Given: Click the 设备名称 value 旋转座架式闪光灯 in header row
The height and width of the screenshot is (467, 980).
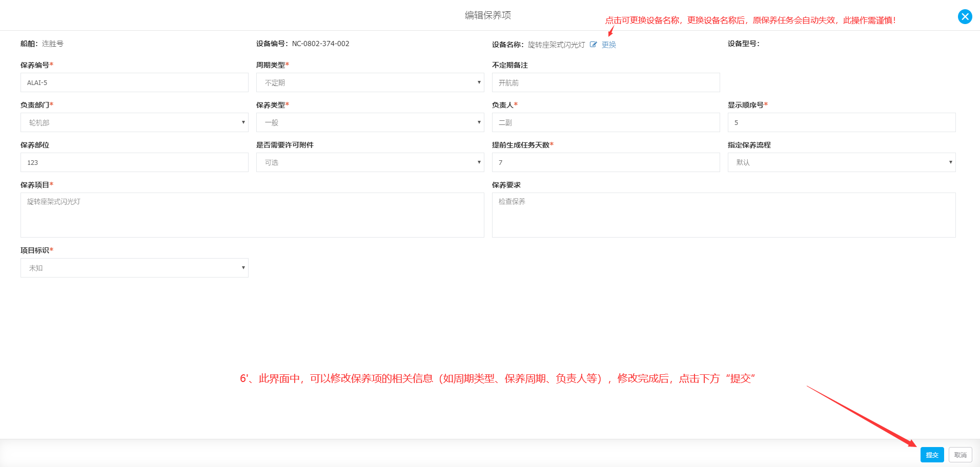Looking at the screenshot, I should pyautogui.click(x=556, y=45).
